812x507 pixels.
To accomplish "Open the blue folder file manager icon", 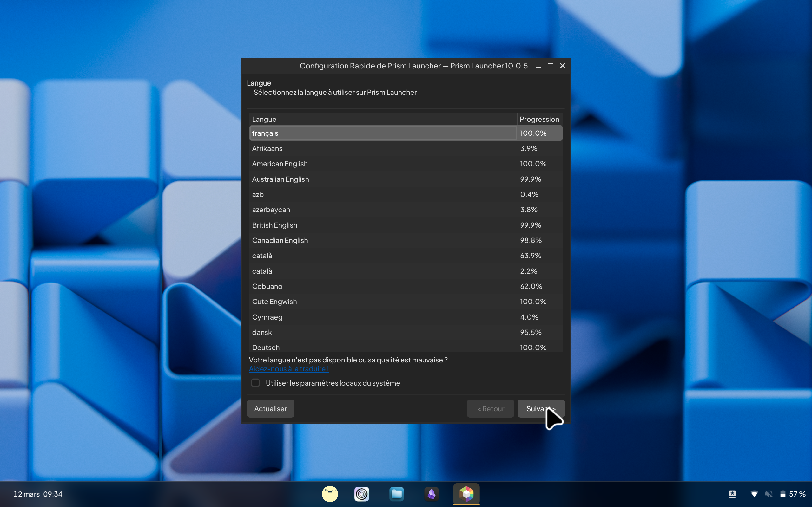I will [x=397, y=494].
